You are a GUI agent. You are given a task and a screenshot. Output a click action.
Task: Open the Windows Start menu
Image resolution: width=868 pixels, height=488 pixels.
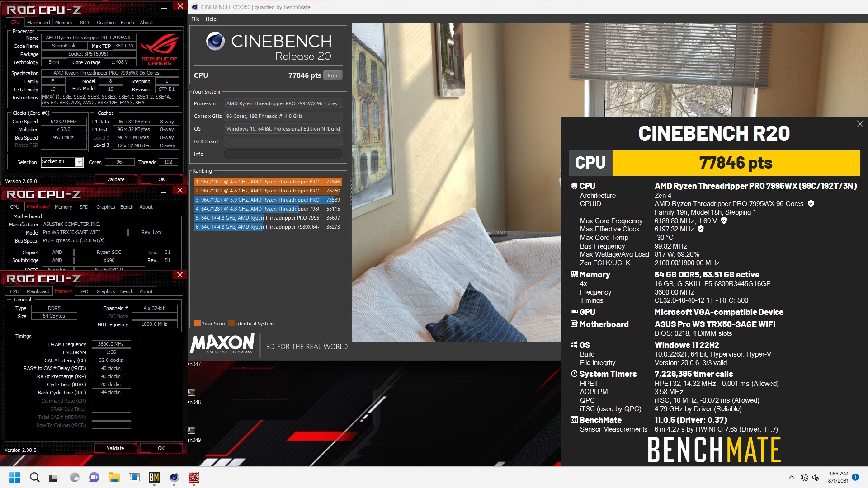tap(14, 477)
